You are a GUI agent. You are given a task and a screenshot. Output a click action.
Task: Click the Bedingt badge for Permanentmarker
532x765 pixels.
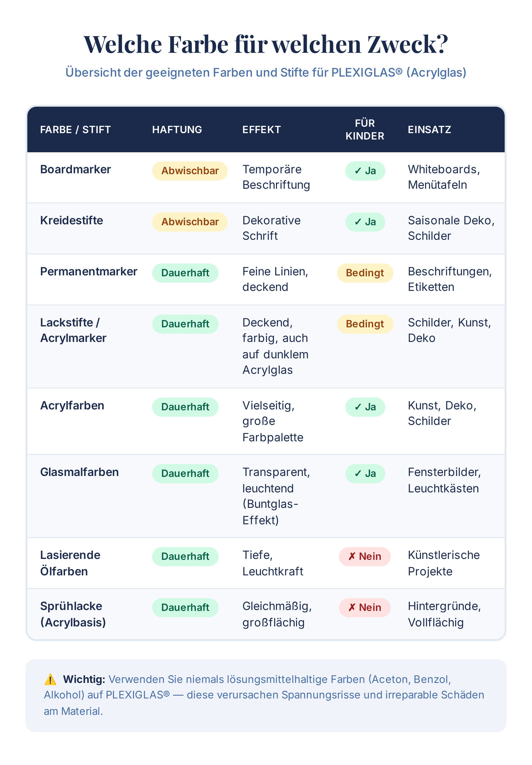point(365,273)
